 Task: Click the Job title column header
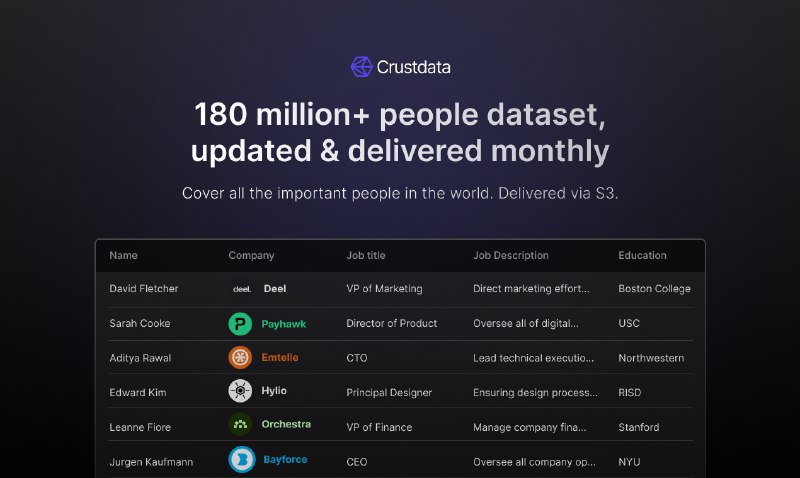365,256
